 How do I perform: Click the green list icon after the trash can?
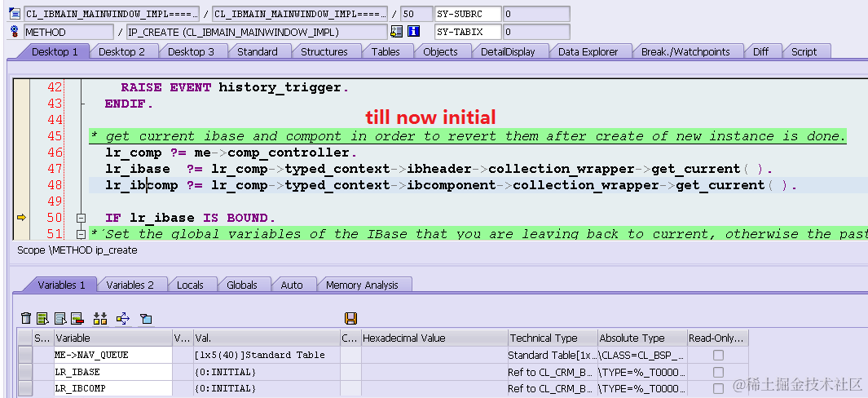pos(42,318)
